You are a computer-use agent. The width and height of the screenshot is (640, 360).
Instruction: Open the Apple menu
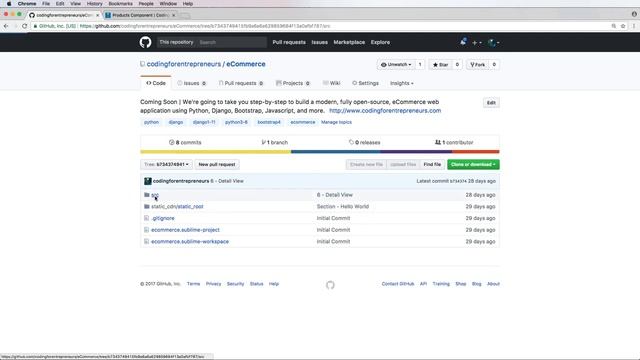click(9, 3)
